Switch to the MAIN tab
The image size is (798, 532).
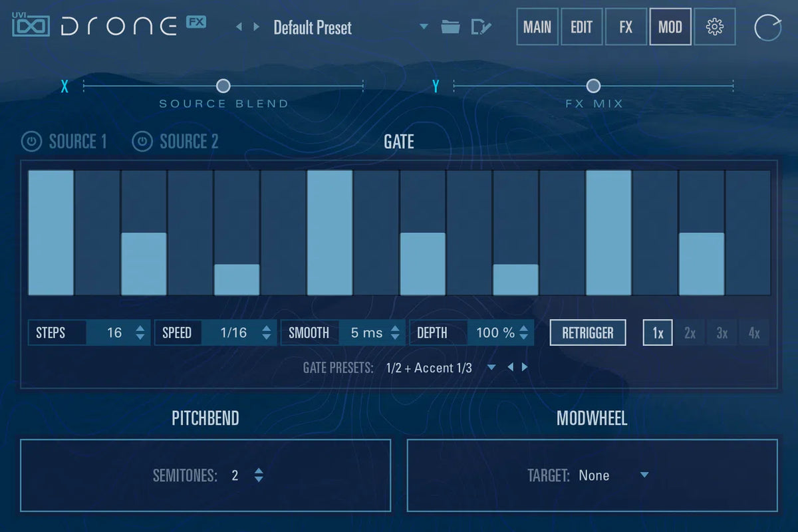[537, 27]
